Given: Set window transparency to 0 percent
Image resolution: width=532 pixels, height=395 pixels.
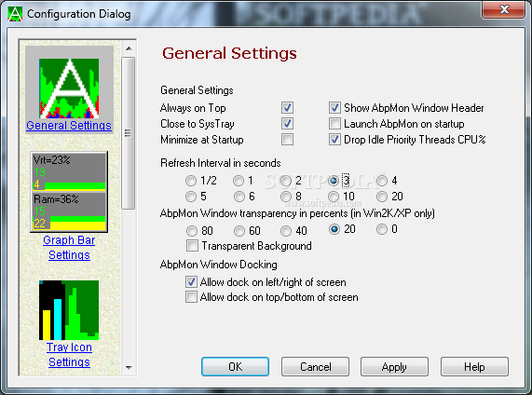Looking at the screenshot, I should click(x=382, y=229).
